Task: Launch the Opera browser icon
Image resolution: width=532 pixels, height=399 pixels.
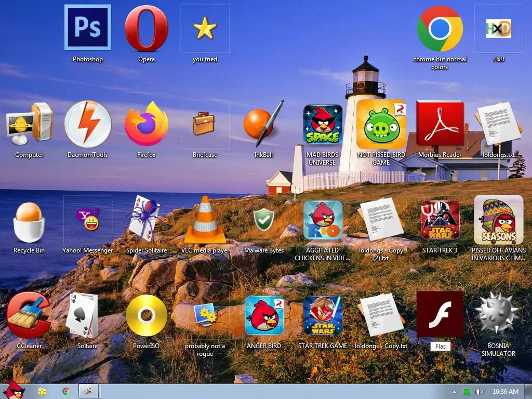Action: [x=146, y=28]
